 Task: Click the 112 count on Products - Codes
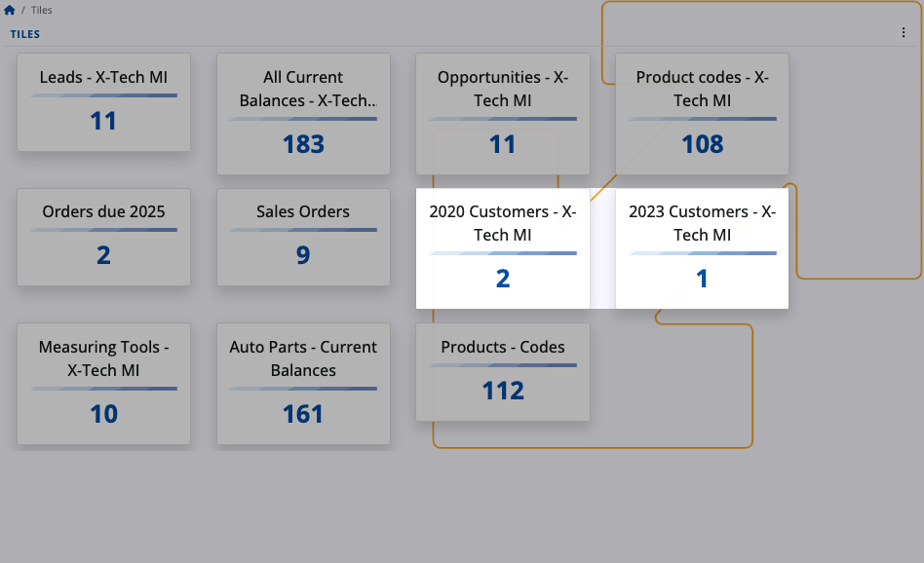[502, 391]
